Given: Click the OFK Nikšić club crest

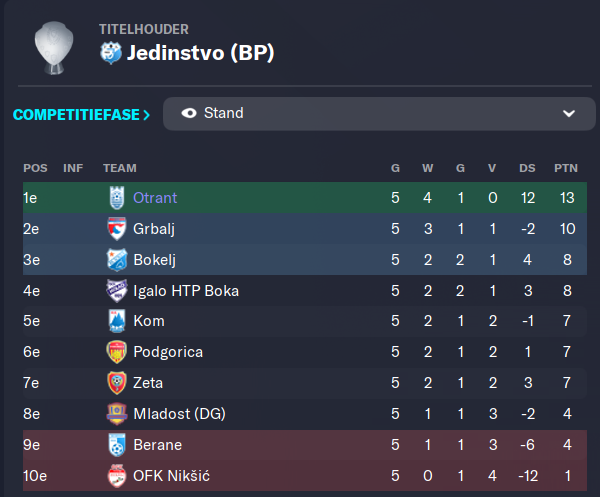Looking at the screenshot, I should (117, 476).
